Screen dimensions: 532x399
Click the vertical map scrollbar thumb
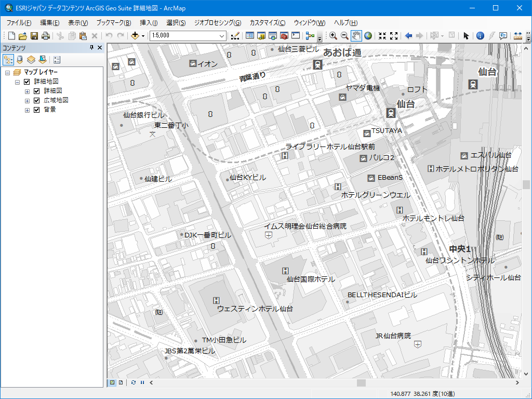[526, 184]
